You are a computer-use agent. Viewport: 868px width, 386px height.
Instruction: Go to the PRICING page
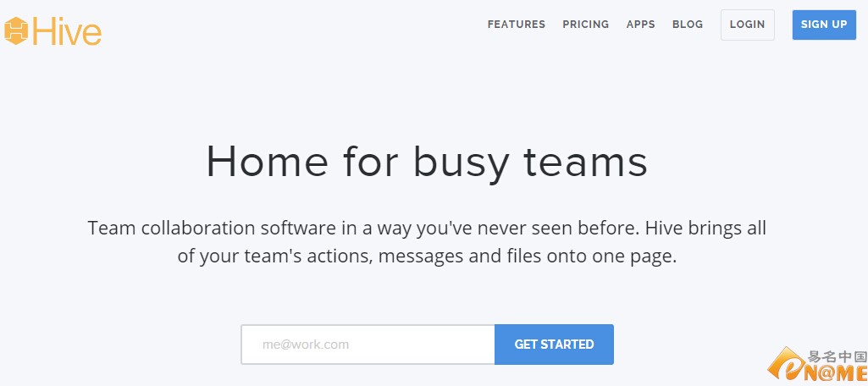586,25
